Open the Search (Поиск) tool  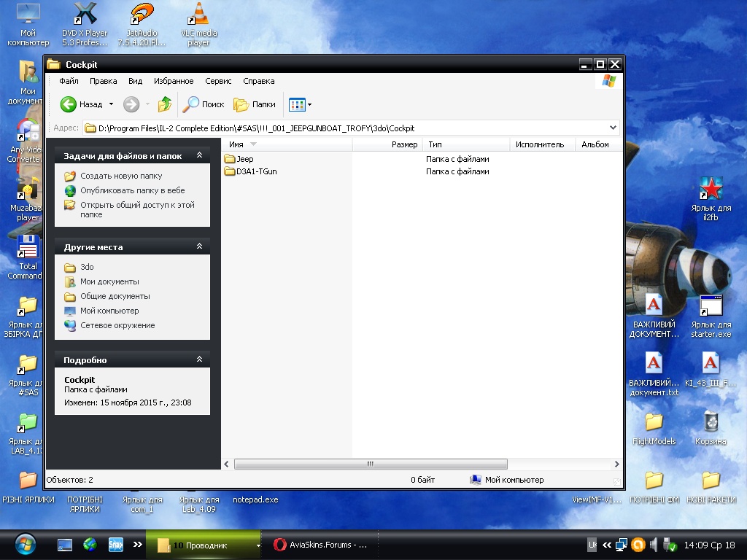[204, 104]
